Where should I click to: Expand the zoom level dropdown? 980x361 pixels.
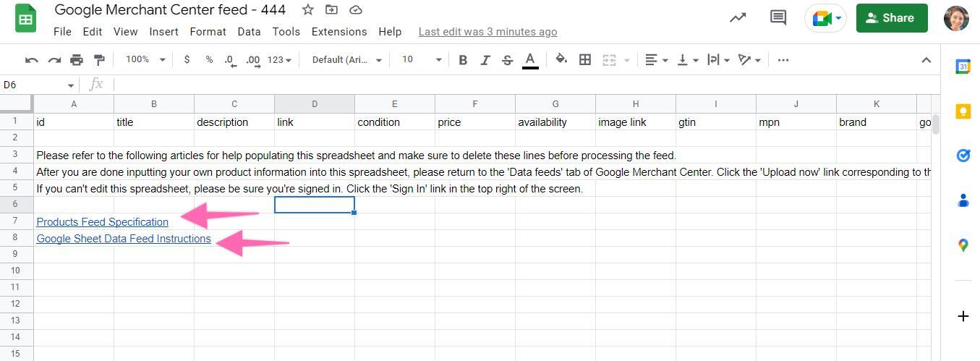tap(145, 60)
